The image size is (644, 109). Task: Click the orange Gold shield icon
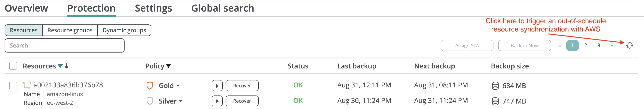pyautogui.click(x=150, y=86)
